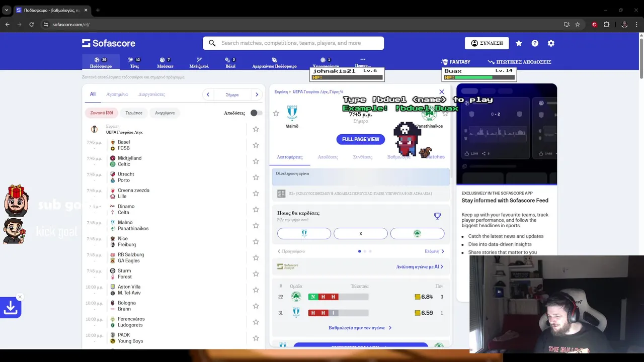This screenshot has height=362, width=644.
Task: Vote X for a draw
Action: [361, 233]
